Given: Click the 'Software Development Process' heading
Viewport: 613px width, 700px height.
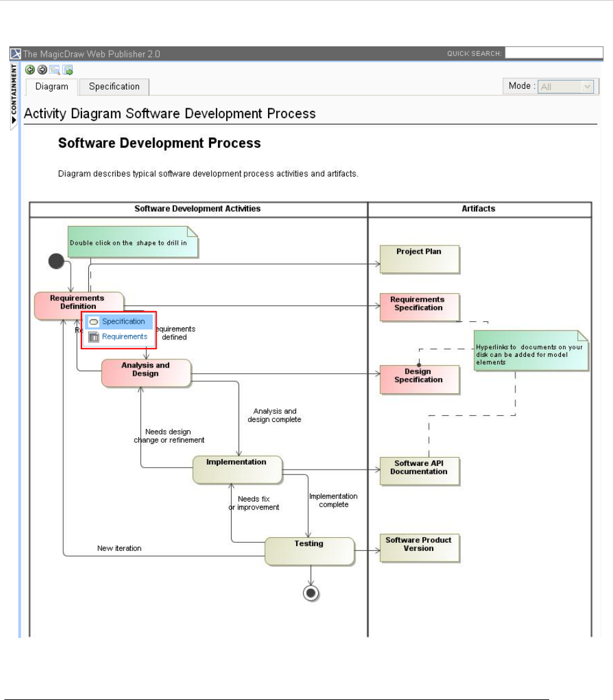Looking at the screenshot, I should tap(160, 143).
